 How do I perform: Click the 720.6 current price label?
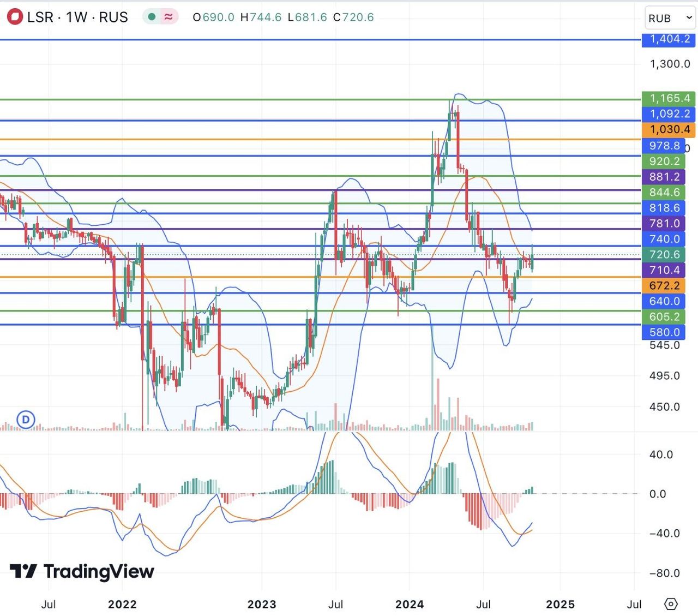pos(664,254)
